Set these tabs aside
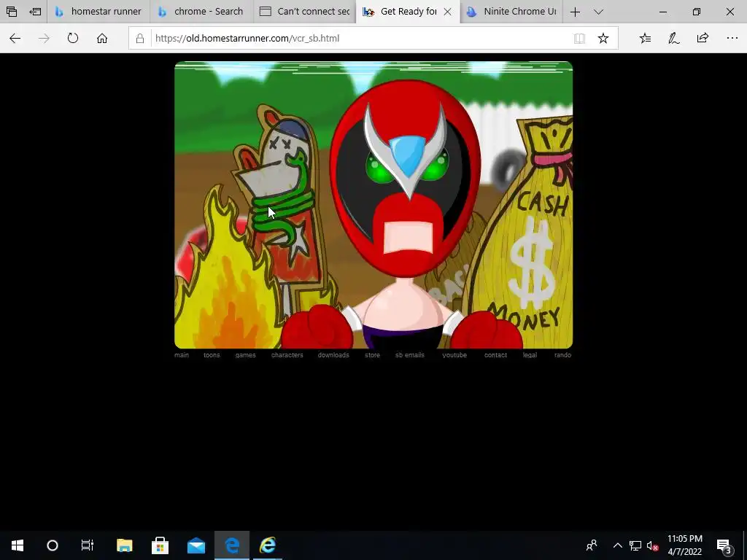Viewport: 747px width, 560px height. point(35,12)
